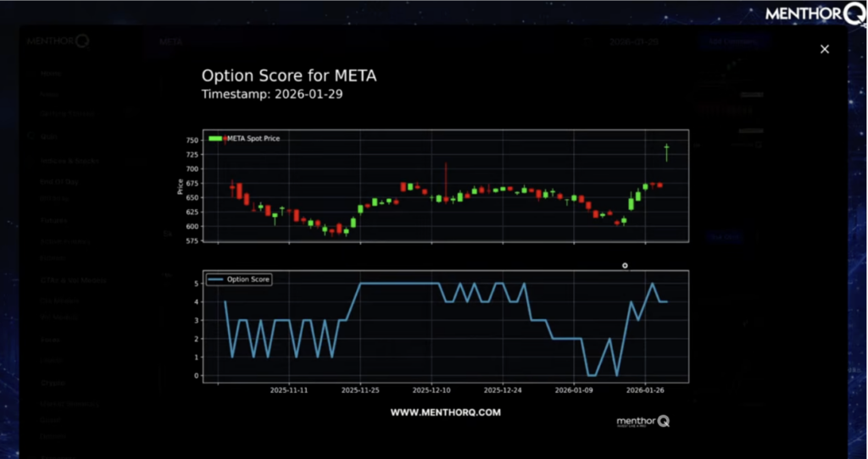
Task: Click the green legend swatch for META Spot Price
Action: 216,139
